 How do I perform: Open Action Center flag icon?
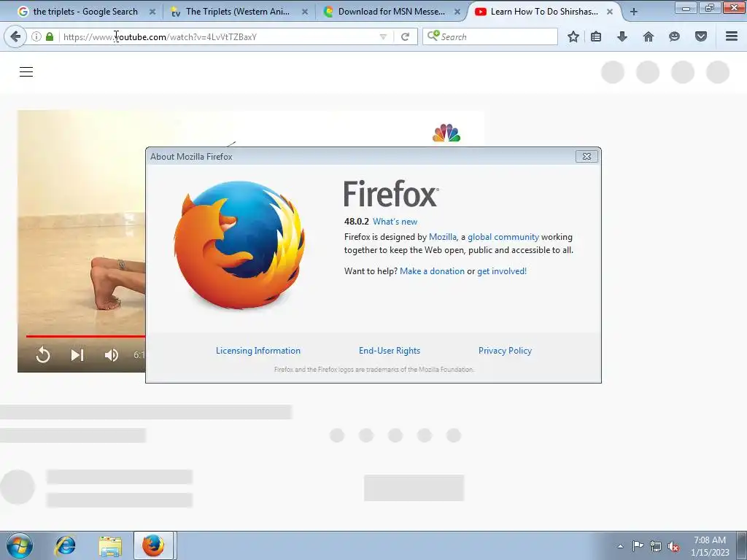pos(638,545)
